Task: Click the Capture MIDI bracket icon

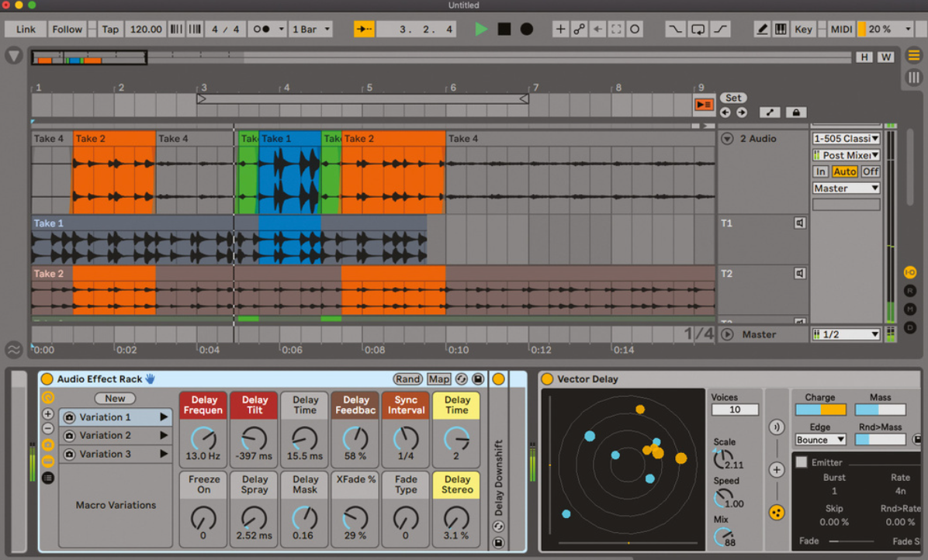Action: click(616, 29)
